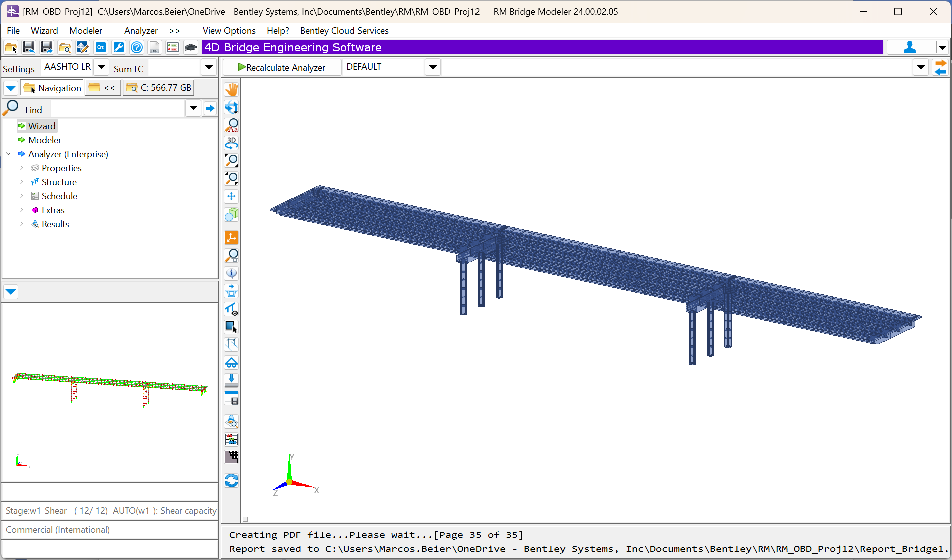Screen dimensions: 952x560
Task: Click the orange-blue swap arrows icon
Action: click(x=941, y=67)
